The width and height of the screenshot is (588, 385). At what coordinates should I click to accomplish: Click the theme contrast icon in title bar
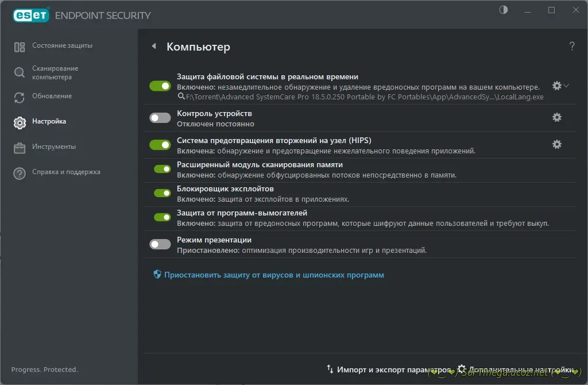point(504,10)
